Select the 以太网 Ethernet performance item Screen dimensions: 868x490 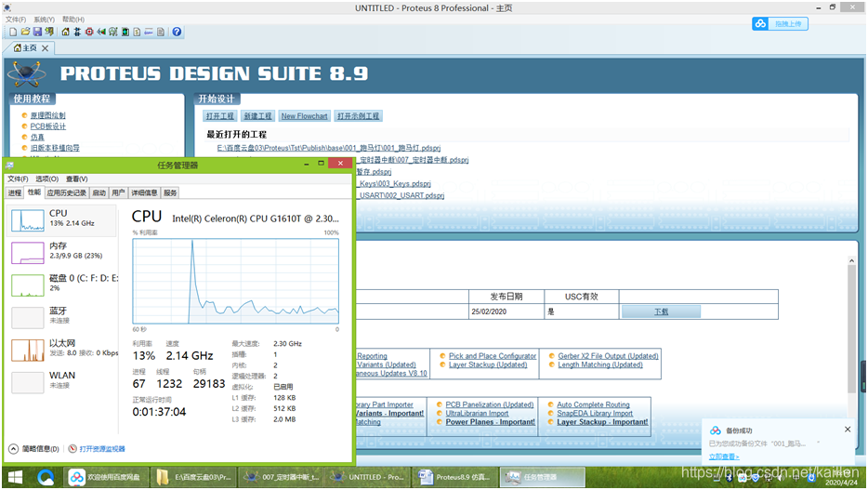click(62, 349)
